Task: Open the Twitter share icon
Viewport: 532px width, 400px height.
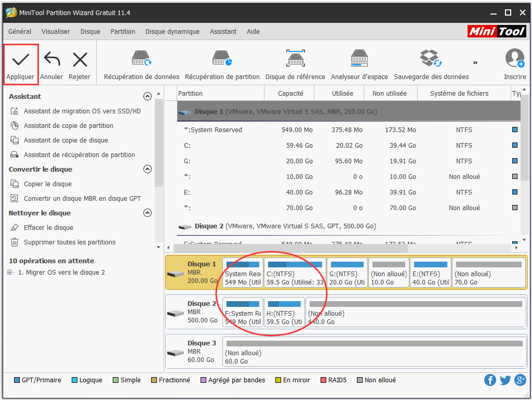Action: (x=505, y=380)
